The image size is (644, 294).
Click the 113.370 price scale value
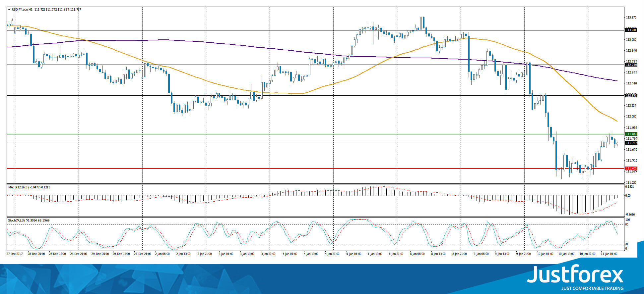[631, 18]
